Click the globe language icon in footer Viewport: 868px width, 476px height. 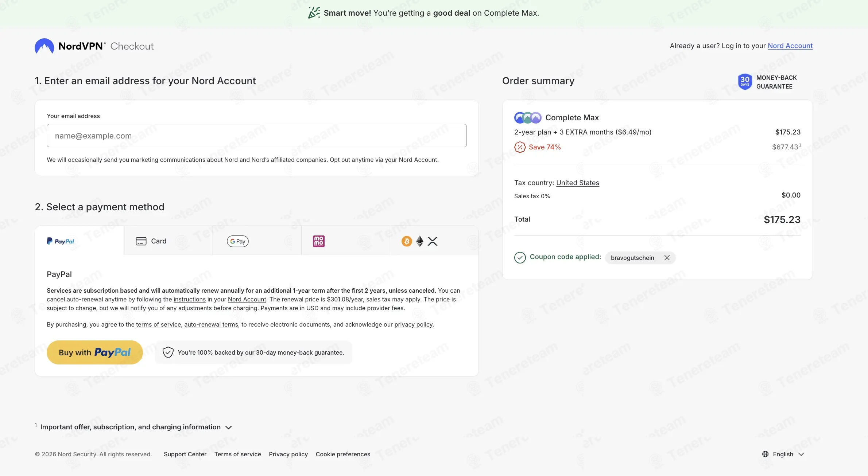point(765,454)
